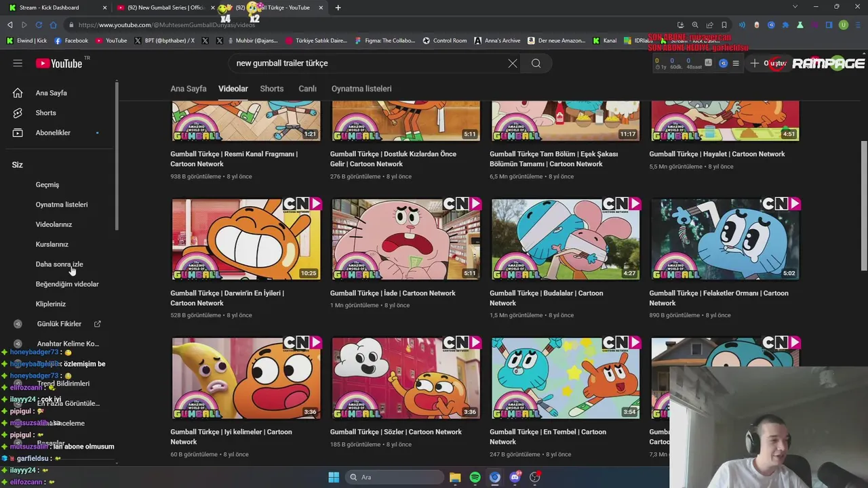
Task: Click the search magnifier button
Action: (536, 63)
